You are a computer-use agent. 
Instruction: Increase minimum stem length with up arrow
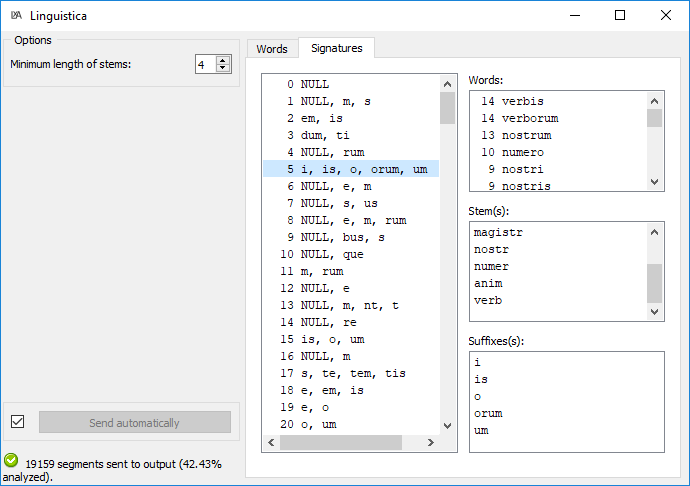click(x=223, y=60)
